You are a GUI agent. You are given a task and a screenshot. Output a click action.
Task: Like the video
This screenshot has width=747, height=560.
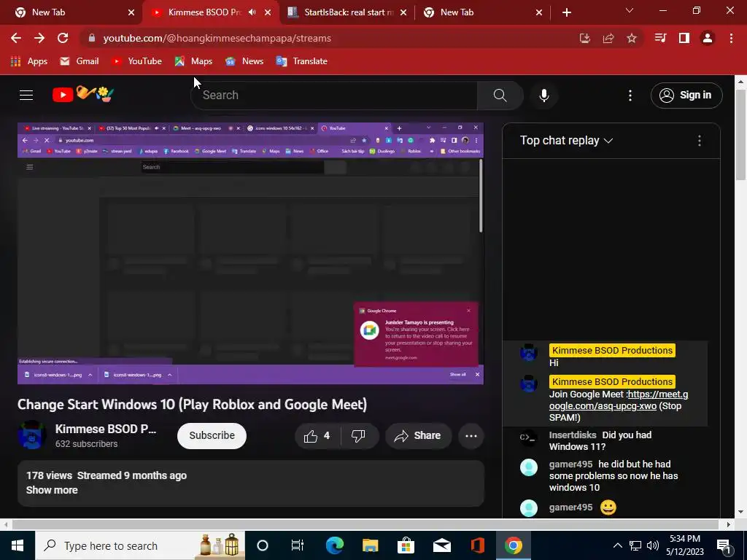tap(317, 436)
